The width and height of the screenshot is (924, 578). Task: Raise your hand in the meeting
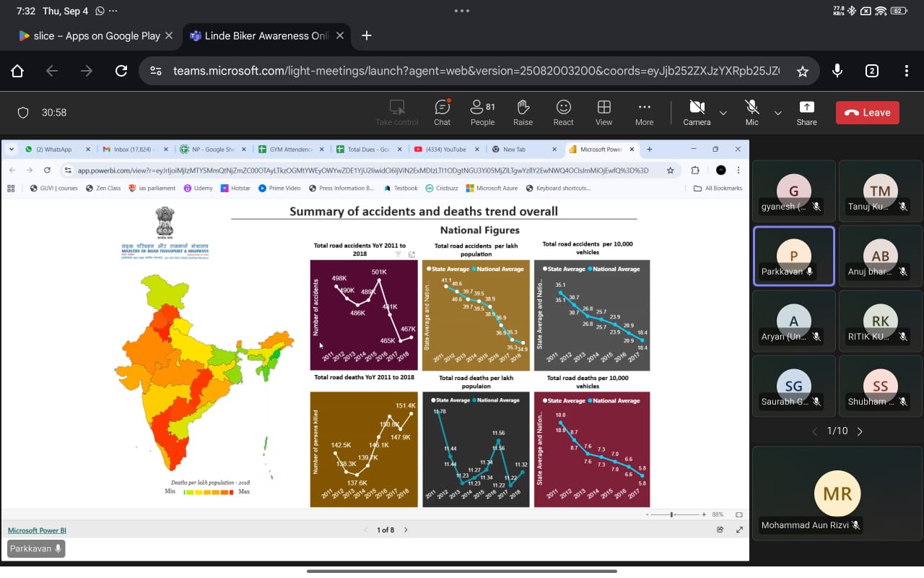point(523,112)
